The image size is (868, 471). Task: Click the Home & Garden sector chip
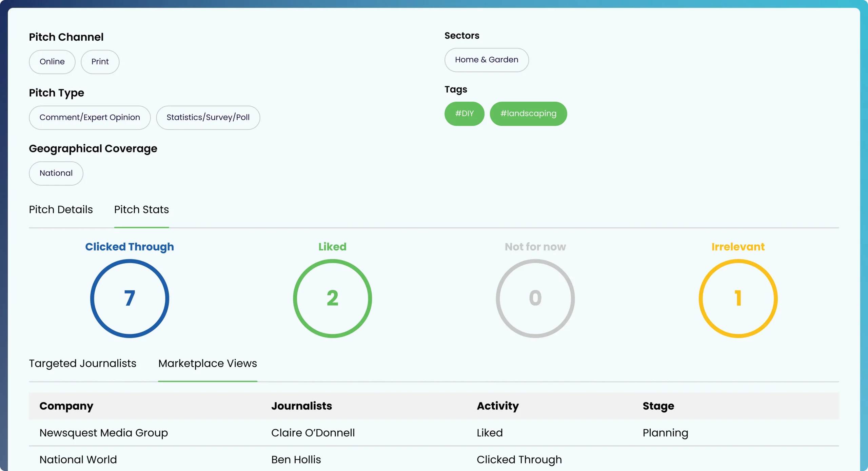click(x=486, y=60)
